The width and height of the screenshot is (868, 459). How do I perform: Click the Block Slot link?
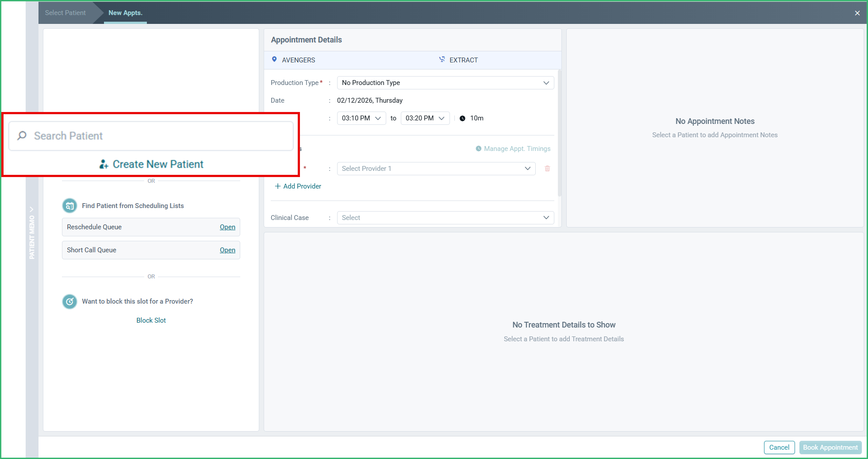[151, 320]
